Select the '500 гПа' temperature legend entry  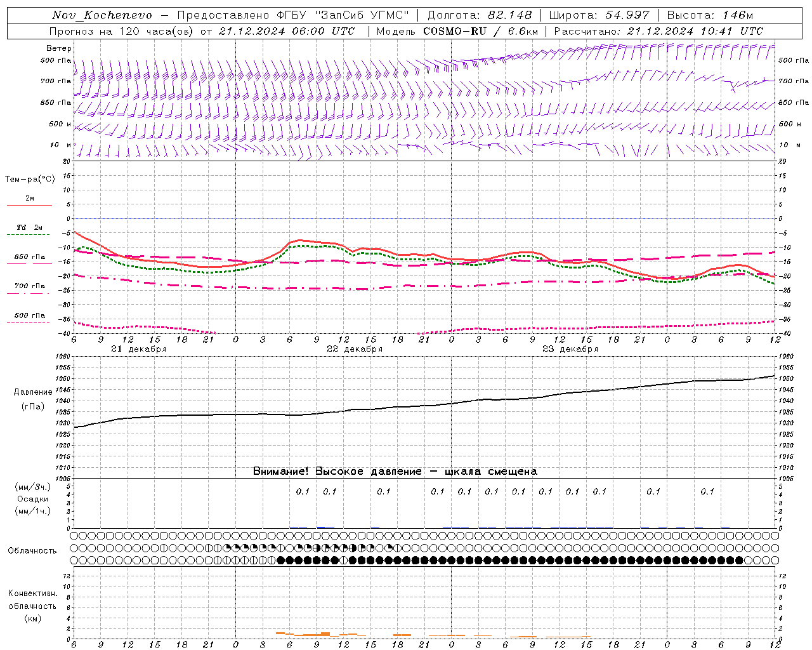30,315
